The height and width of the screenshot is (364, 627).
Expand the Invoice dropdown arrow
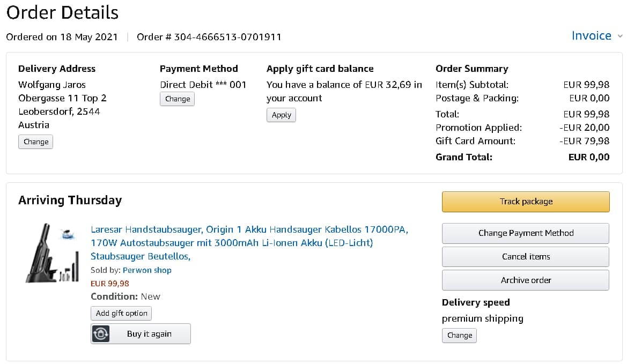pyautogui.click(x=620, y=36)
